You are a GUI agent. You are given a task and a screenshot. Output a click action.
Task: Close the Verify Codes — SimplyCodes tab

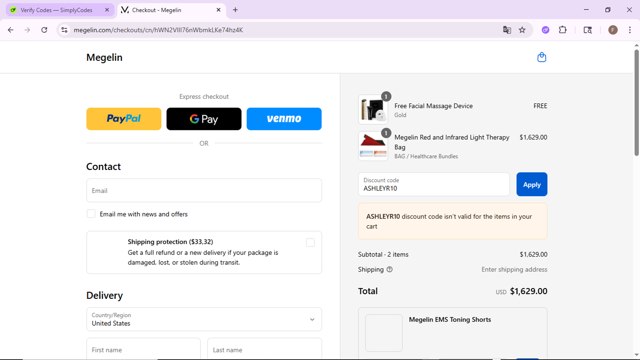[107, 10]
